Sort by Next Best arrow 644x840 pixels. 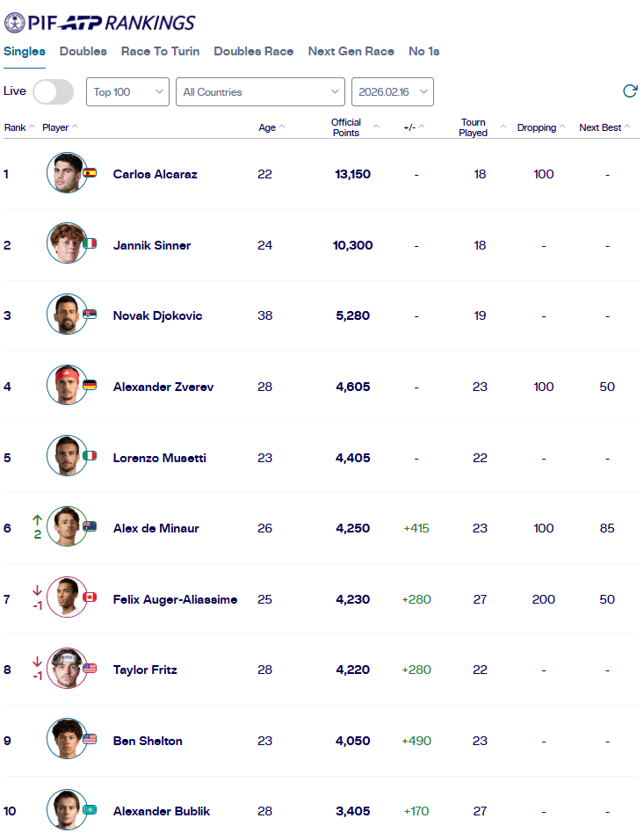click(627, 127)
